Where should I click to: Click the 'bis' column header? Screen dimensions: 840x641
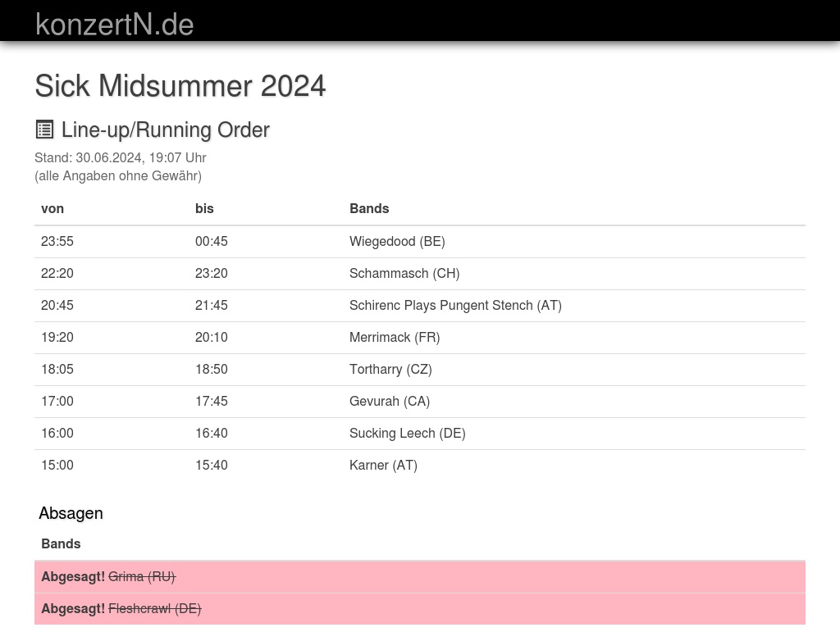click(204, 208)
